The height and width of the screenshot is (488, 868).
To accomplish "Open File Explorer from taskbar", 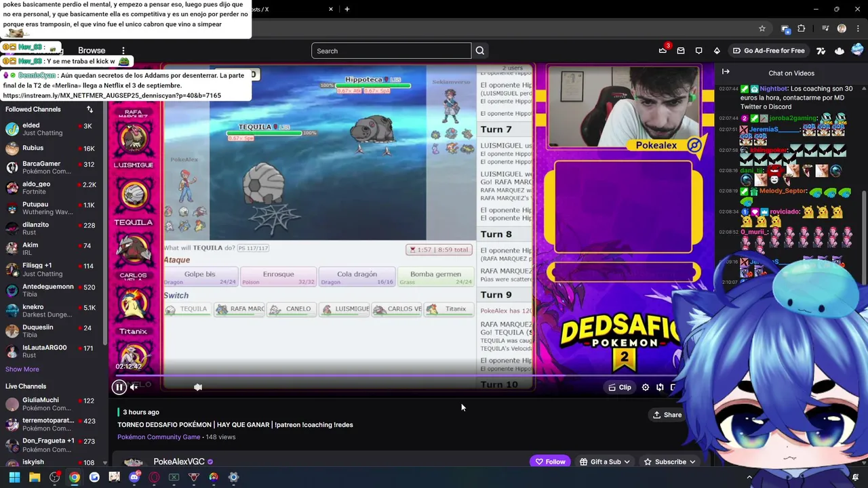I will [35, 477].
